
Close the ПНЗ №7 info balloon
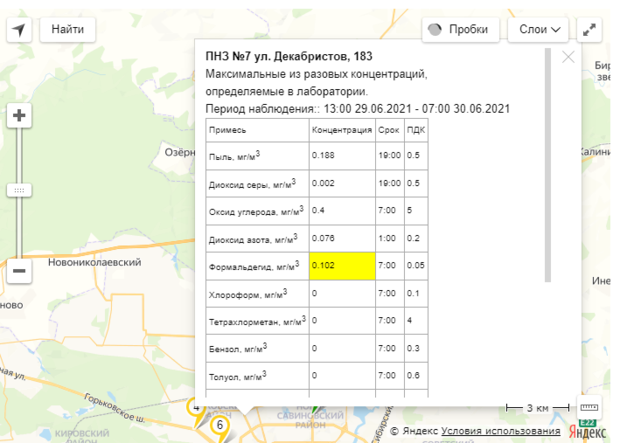pos(568,57)
